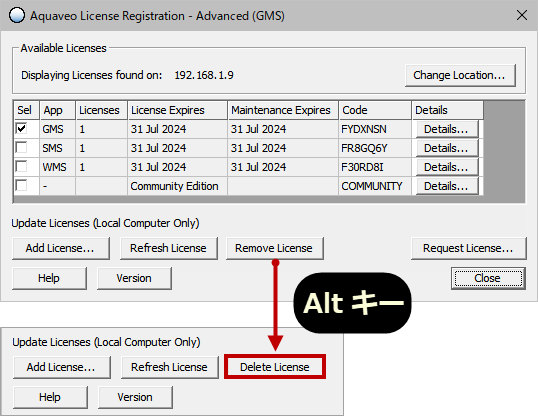Close the dialog with the X icon

pos(522,15)
